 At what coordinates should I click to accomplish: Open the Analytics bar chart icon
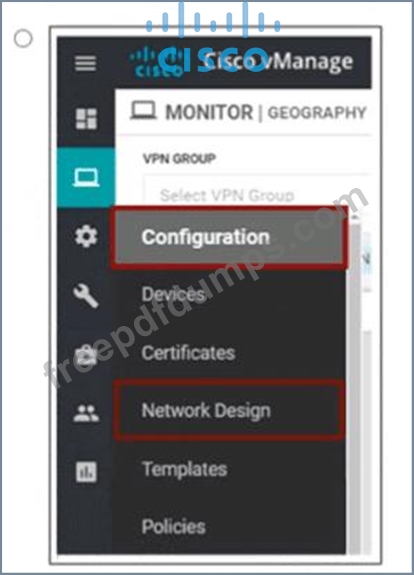(x=86, y=472)
